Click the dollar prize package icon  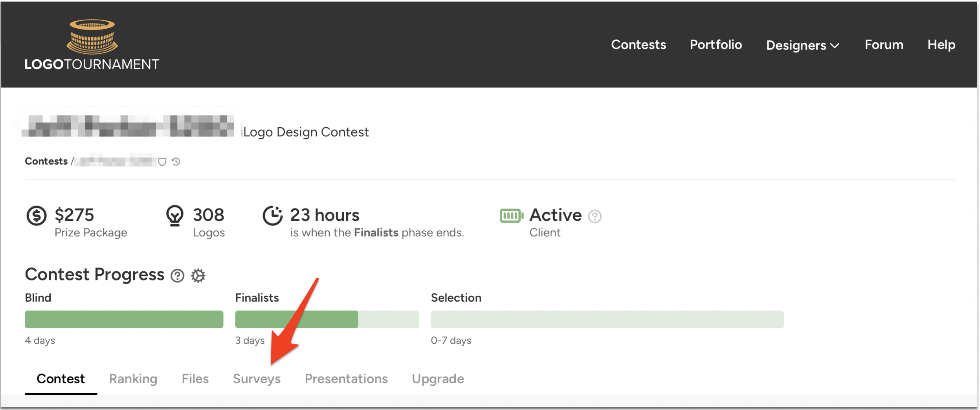point(37,216)
